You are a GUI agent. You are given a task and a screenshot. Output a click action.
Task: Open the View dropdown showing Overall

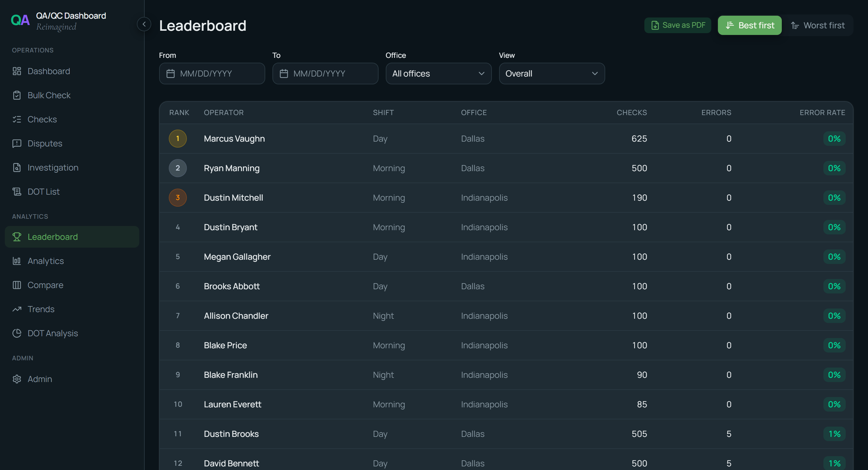pyautogui.click(x=552, y=74)
